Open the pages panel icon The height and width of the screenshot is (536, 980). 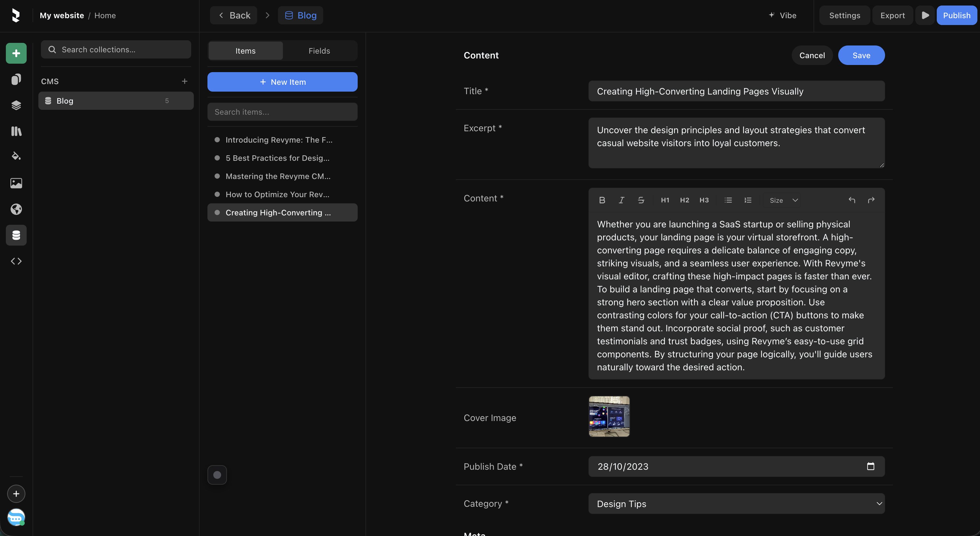16,80
